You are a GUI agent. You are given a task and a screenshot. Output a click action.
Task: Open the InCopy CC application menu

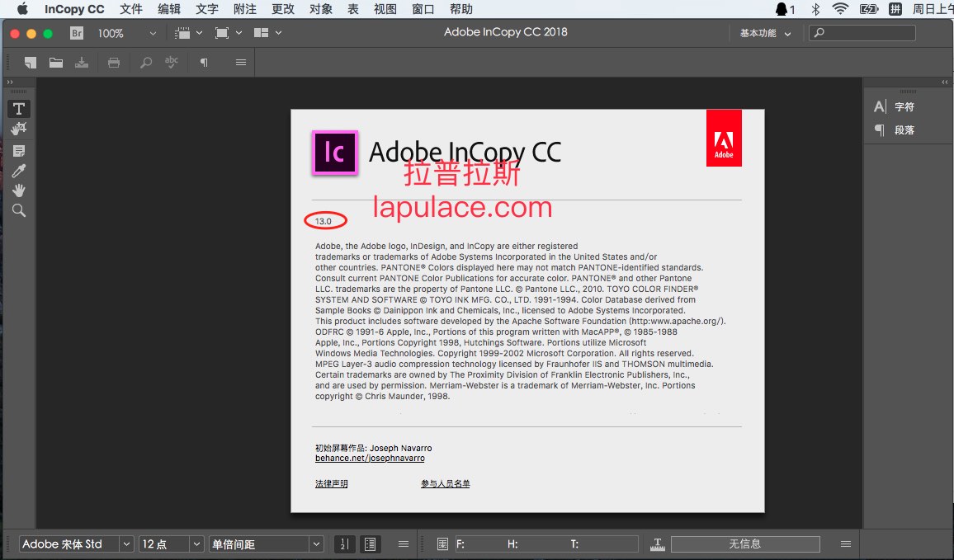74,9
